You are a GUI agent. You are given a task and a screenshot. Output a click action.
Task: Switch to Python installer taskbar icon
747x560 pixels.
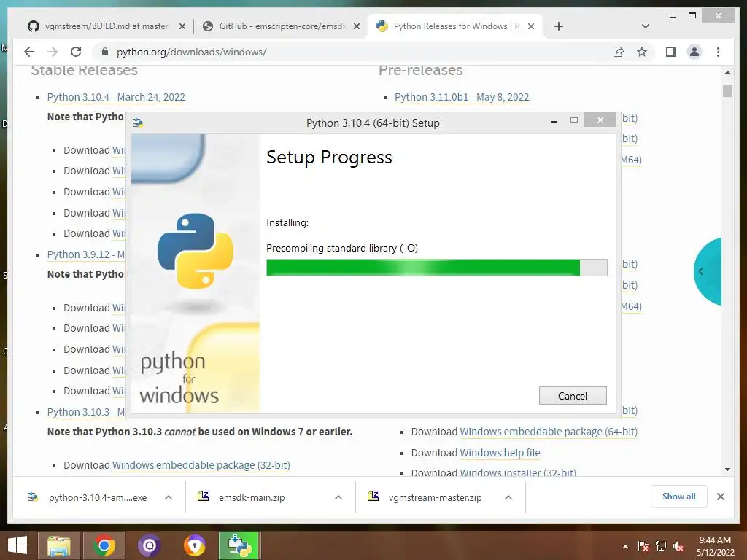[239, 545]
